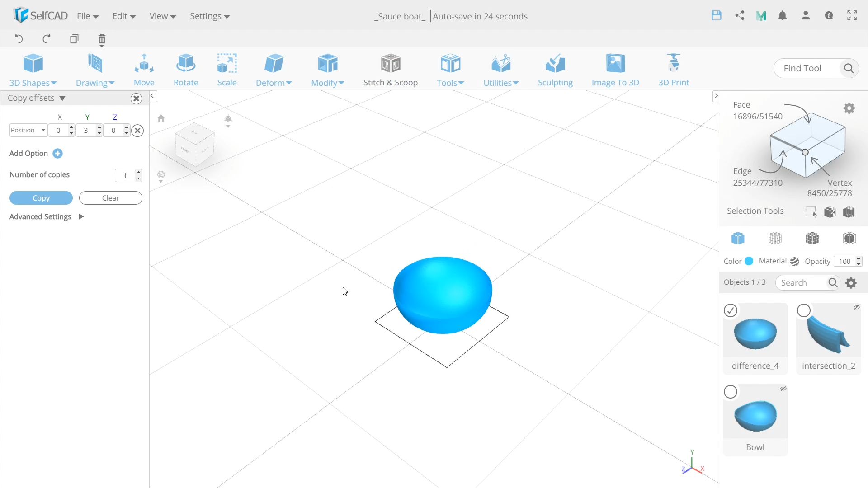This screenshot has width=868, height=488.
Task: Open the Tools dropdown
Action: (x=450, y=70)
